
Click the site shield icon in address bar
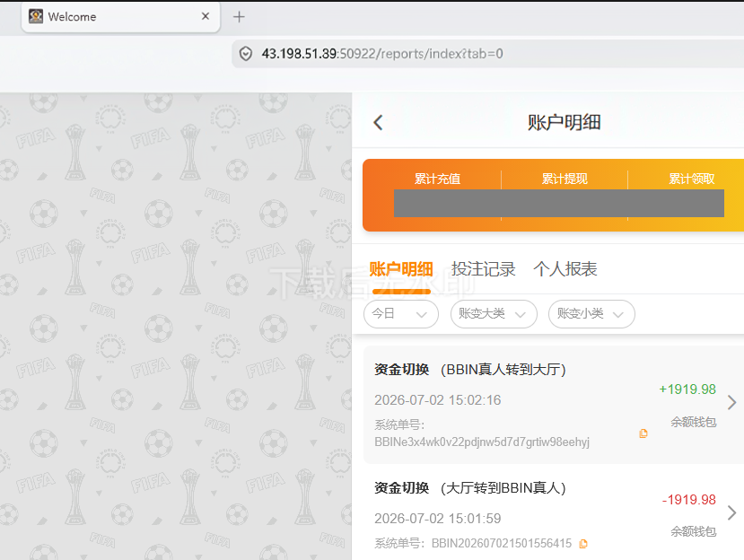(x=245, y=54)
